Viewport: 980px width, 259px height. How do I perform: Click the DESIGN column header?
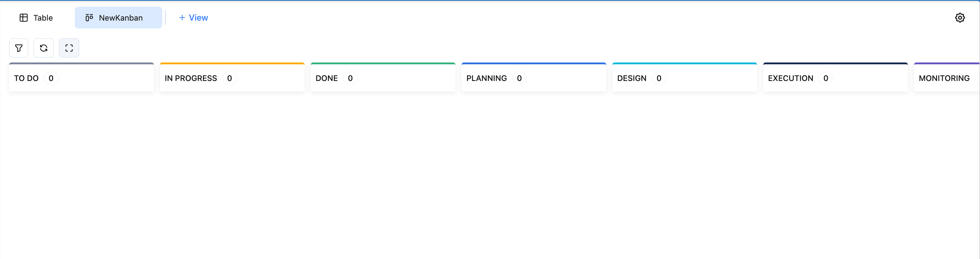pos(631,78)
